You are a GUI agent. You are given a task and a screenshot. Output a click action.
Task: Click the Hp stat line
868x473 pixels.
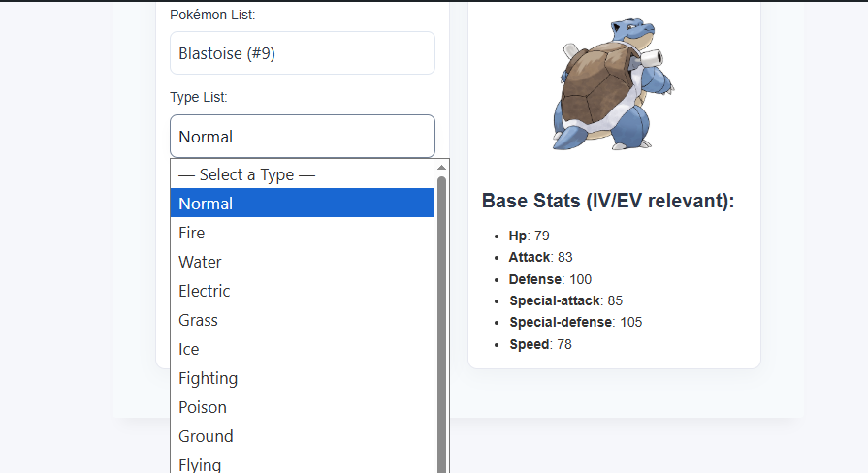[x=530, y=236]
